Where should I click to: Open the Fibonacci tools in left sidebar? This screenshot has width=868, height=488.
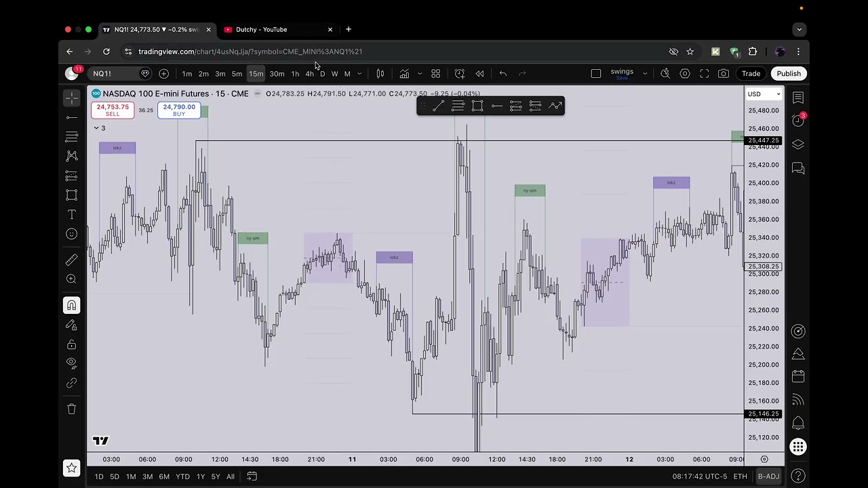point(71,137)
